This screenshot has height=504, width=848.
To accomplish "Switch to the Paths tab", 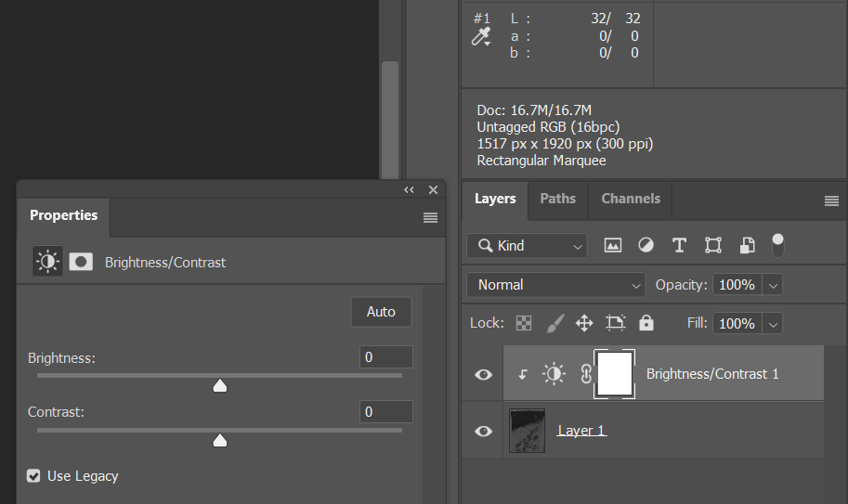I will pyautogui.click(x=557, y=199).
